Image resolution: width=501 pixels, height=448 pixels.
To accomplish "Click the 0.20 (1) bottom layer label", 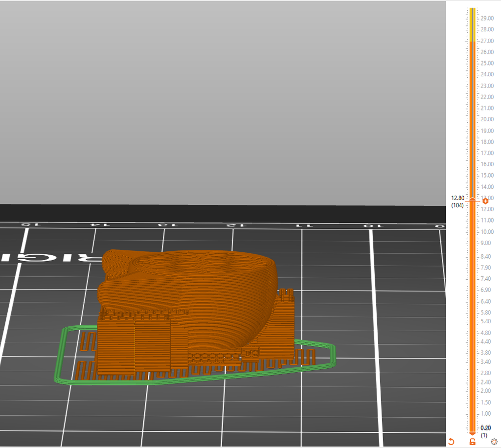I will click(484, 431).
